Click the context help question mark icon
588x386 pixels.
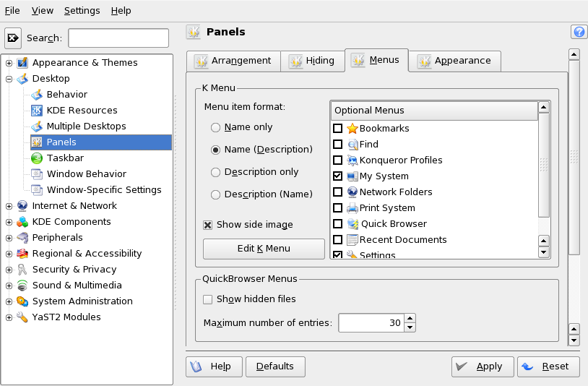579,32
